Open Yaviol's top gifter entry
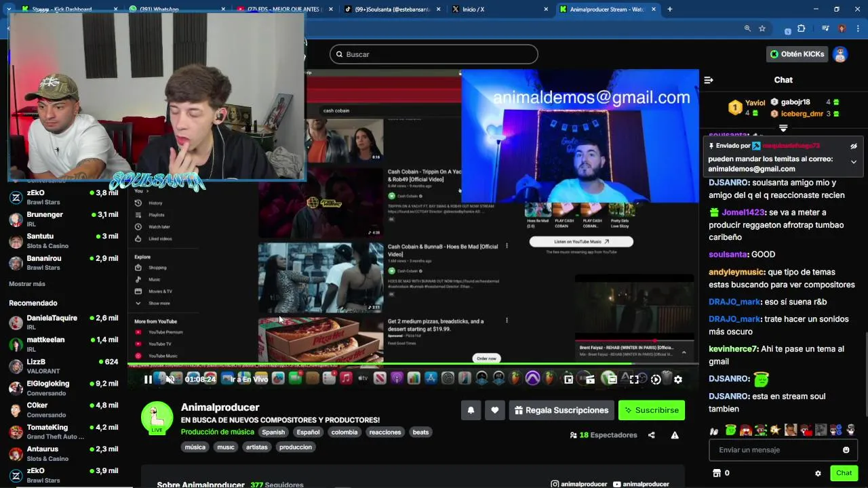The image size is (868, 488). pos(747,107)
